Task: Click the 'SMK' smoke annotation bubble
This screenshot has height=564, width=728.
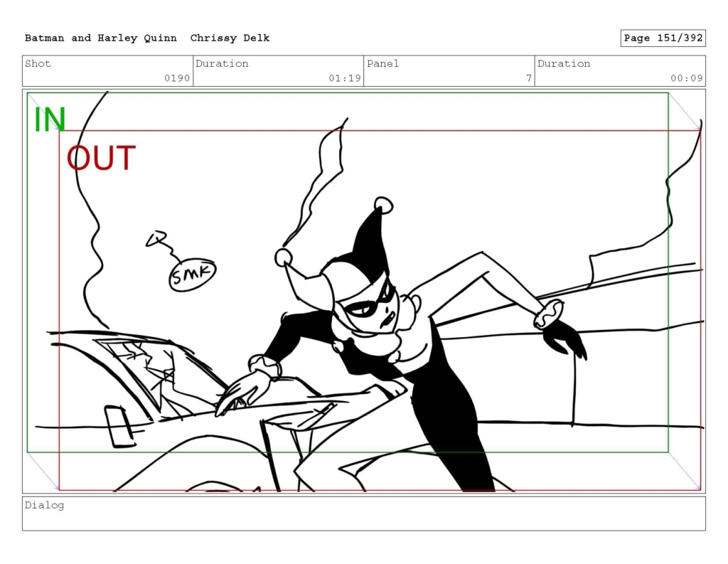Action: pos(192,275)
